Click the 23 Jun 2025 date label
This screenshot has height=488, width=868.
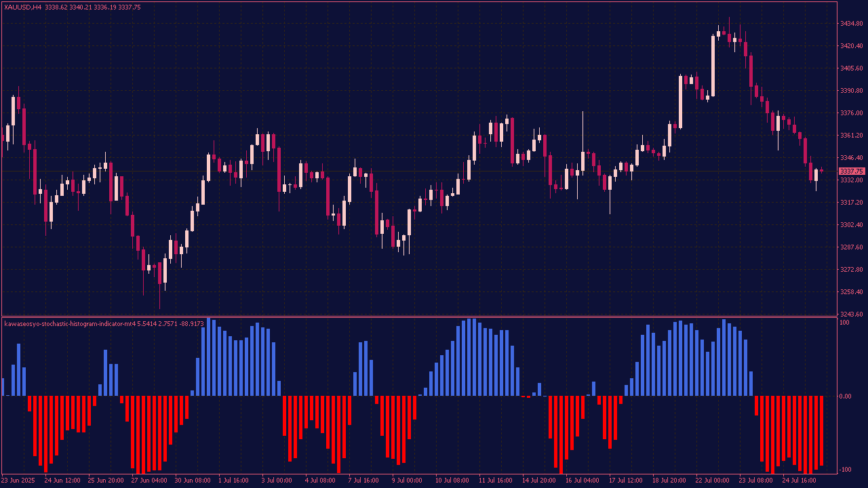pyautogui.click(x=18, y=481)
